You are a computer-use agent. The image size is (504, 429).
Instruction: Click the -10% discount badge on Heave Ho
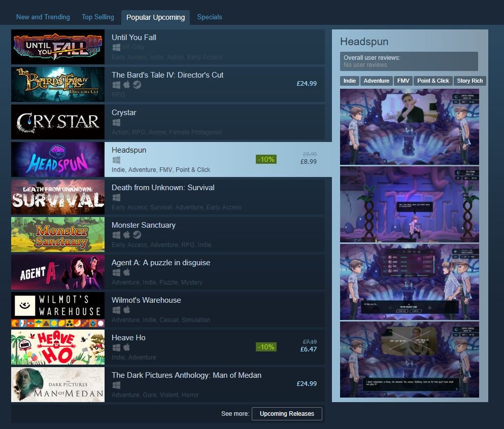(266, 347)
